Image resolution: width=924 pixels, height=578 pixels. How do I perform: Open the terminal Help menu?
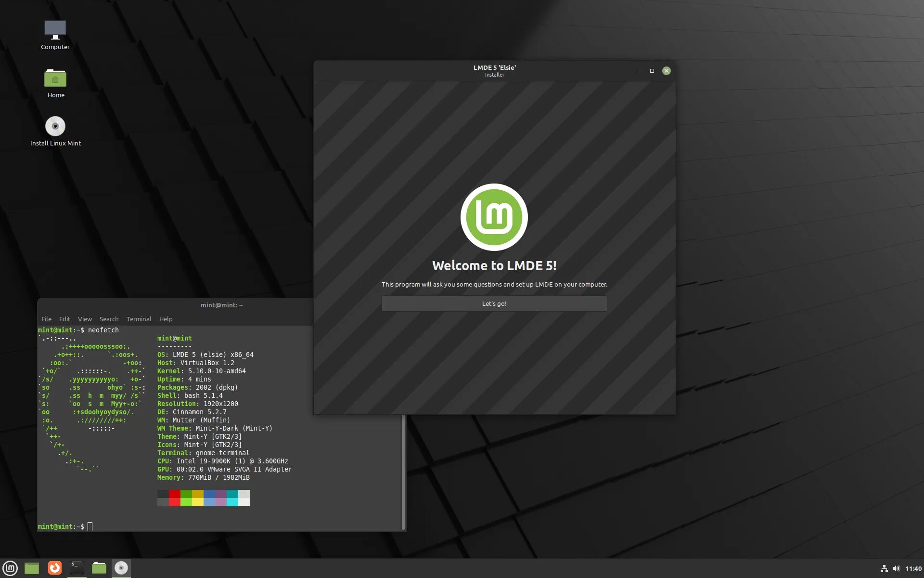[166, 319]
